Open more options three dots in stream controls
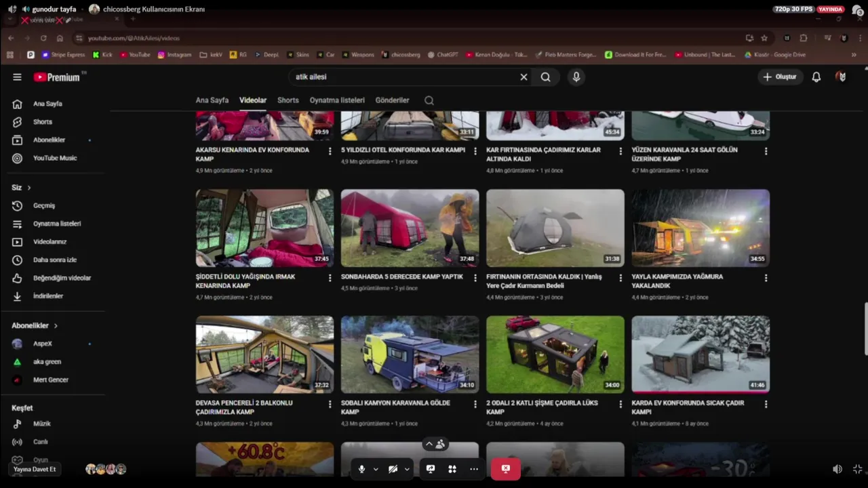Viewport: 868px width, 488px height. coord(474,469)
